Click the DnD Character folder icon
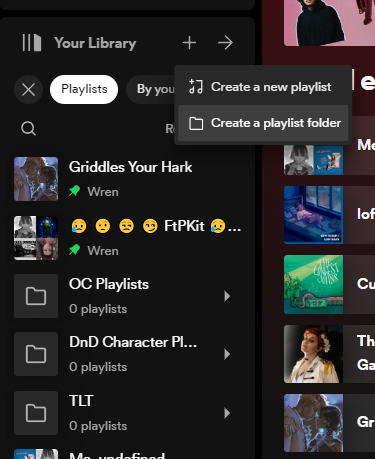Screen dimensions: 375x459 (x=36, y=354)
